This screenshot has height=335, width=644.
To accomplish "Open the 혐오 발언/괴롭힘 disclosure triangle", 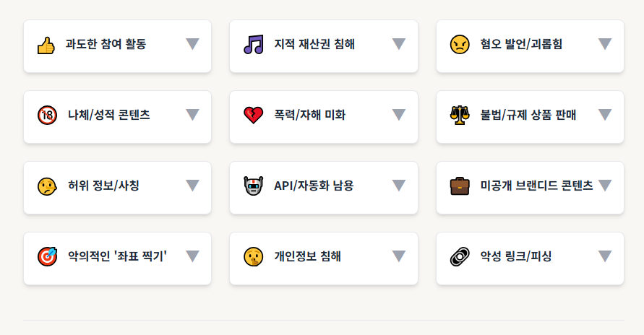I will tap(605, 44).
